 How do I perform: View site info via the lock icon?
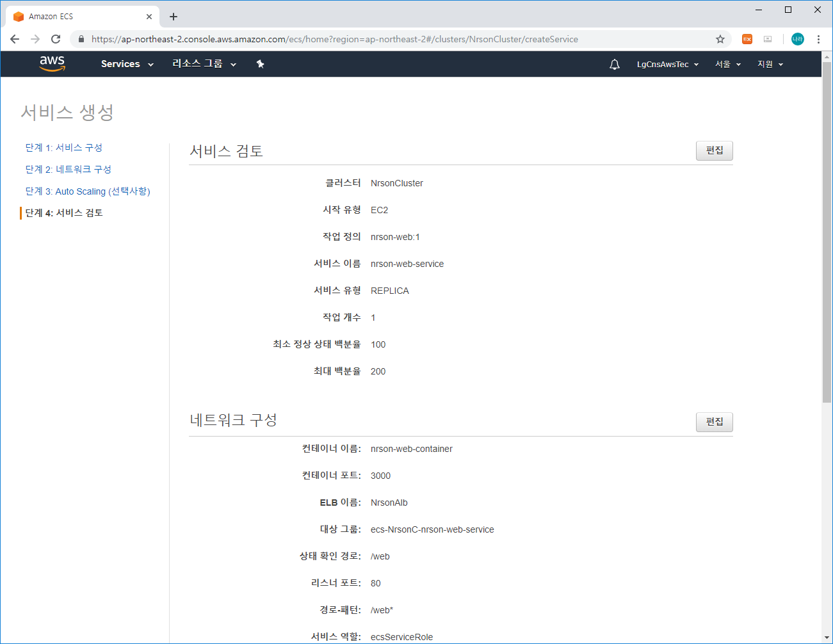81,39
